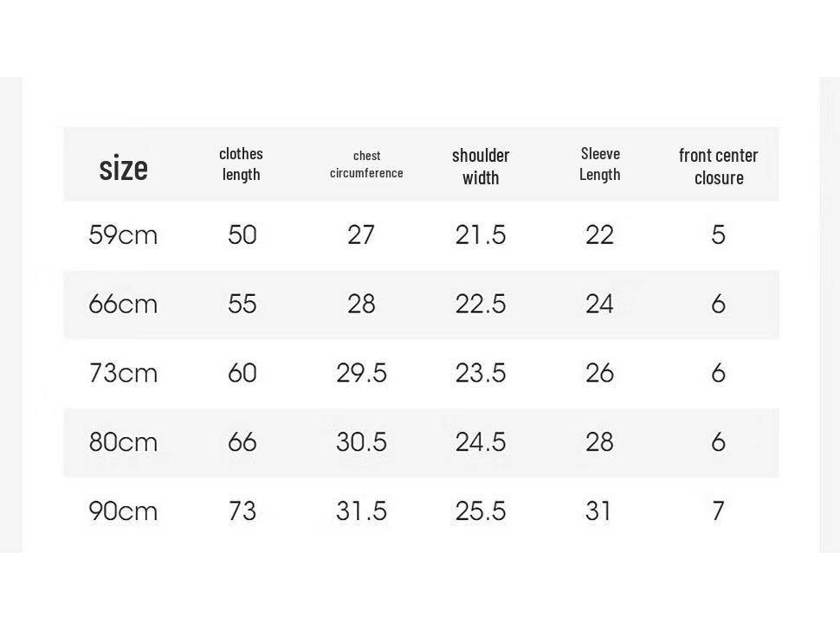
Task: Click chest circumference value 27
Action: click(x=361, y=235)
